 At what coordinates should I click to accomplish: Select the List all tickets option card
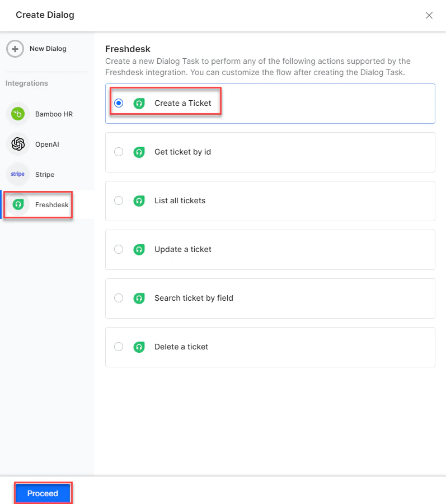(x=270, y=200)
